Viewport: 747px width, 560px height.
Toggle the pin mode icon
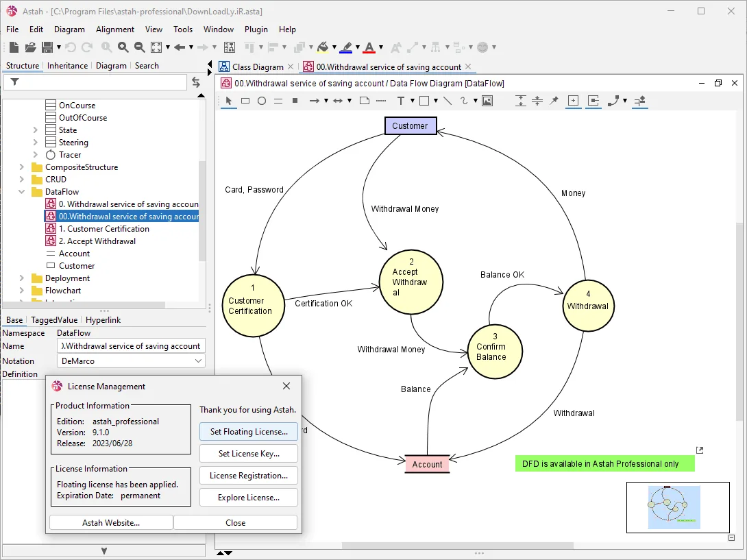[x=554, y=101]
